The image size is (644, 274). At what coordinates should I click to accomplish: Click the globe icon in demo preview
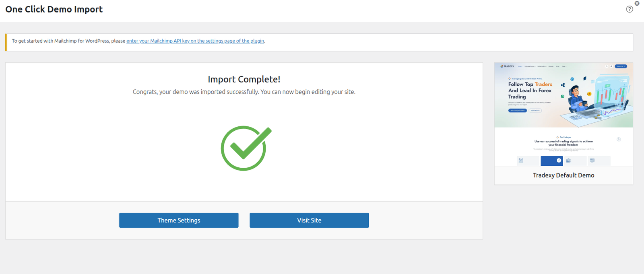(x=611, y=66)
